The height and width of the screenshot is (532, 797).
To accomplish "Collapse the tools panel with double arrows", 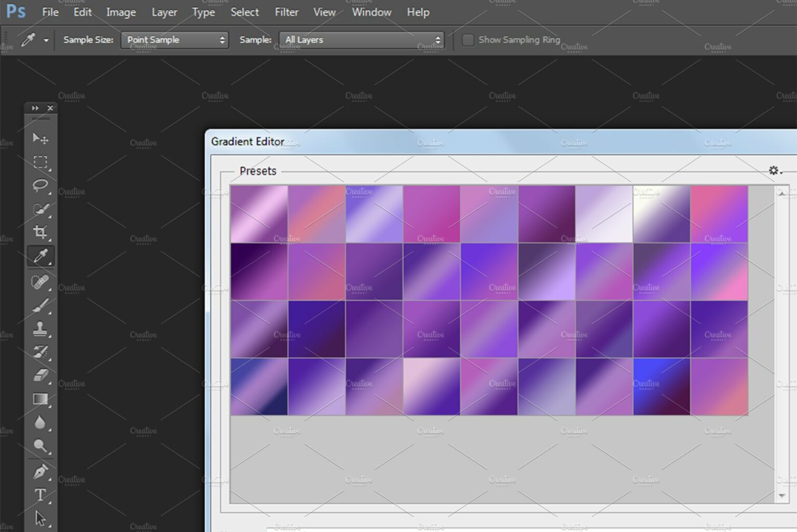I will tap(34, 108).
